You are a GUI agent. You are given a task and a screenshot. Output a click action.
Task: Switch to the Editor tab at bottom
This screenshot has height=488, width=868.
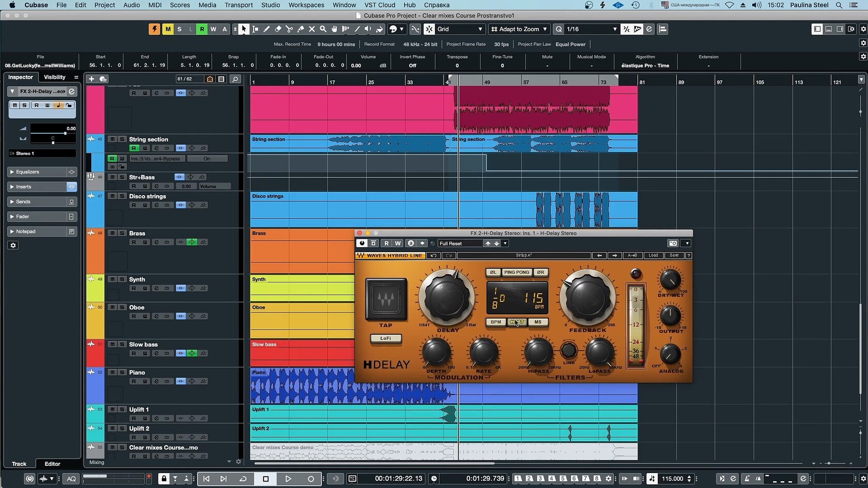point(52,464)
